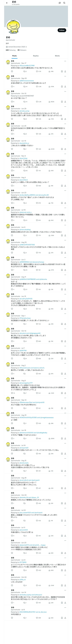
Task: Follow the まめ account
Action: (x=62, y=30)
